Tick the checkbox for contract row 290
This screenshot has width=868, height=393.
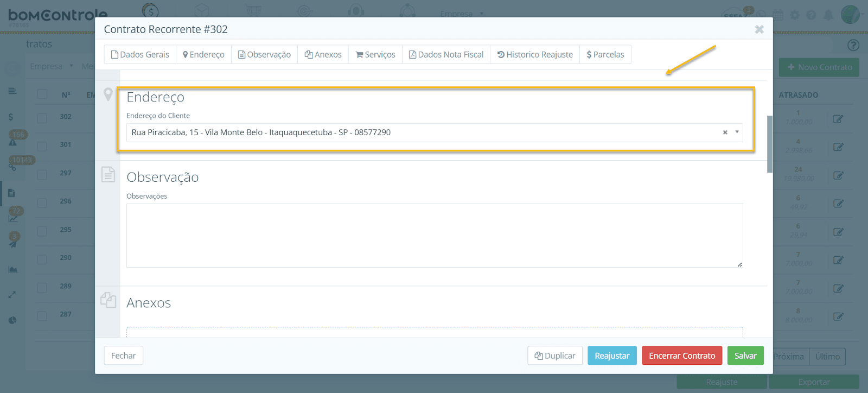[x=42, y=259]
